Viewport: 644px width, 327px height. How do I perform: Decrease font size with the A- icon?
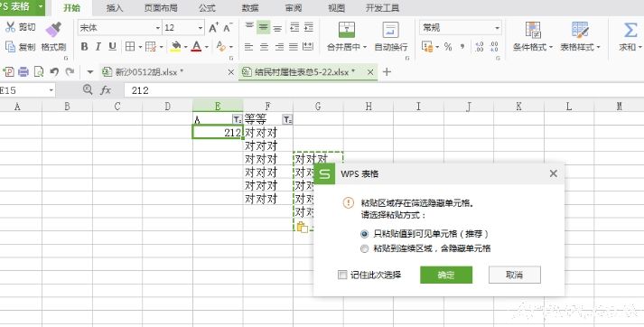tap(228, 27)
